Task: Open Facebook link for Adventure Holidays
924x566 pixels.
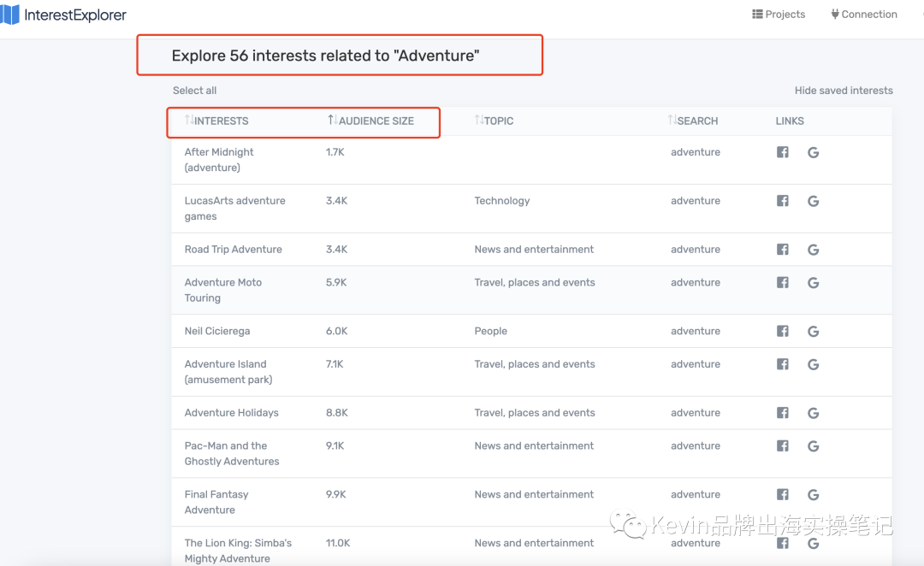Action: coord(782,413)
